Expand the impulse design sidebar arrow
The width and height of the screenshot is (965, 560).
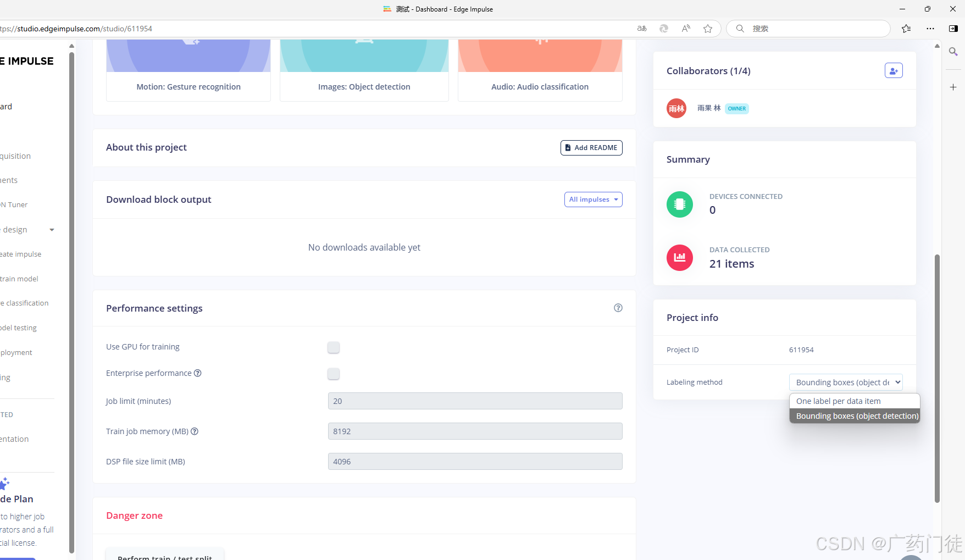point(52,230)
